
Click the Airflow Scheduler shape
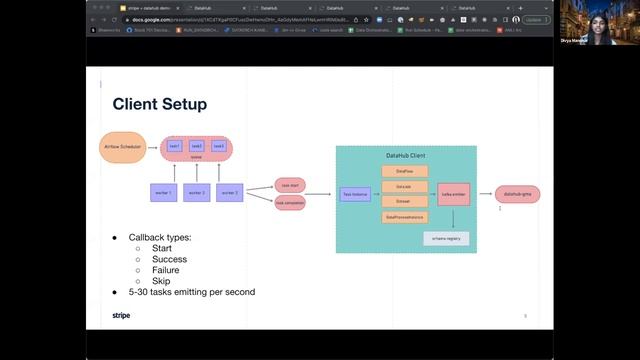tap(122, 147)
